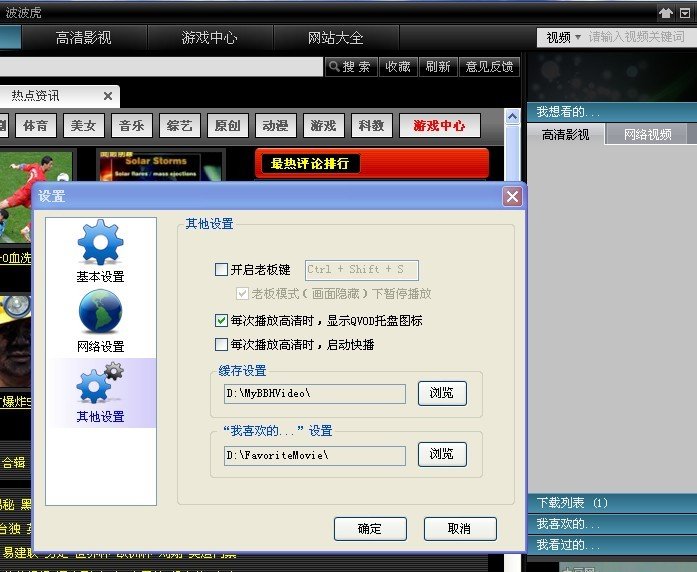Viewport: 697px width, 572px height.
Task: Click the address bar search input
Action: 161,67
